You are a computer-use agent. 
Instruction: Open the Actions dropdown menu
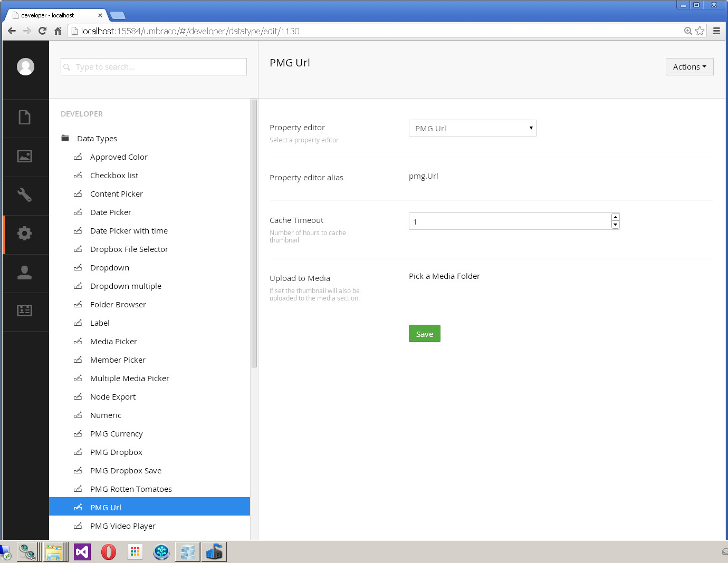[689, 67]
